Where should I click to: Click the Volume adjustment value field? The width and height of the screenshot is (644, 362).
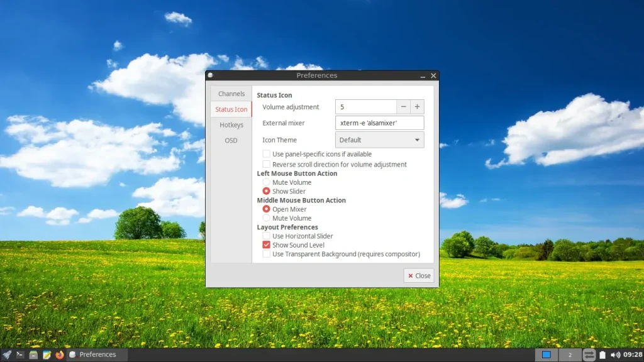pyautogui.click(x=366, y=107)
